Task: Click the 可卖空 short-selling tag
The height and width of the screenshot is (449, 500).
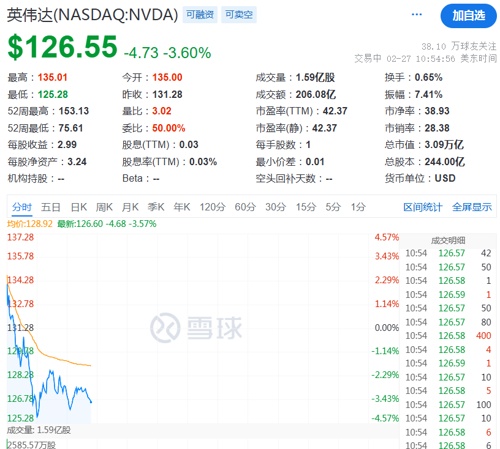Action: pos(239,15)
